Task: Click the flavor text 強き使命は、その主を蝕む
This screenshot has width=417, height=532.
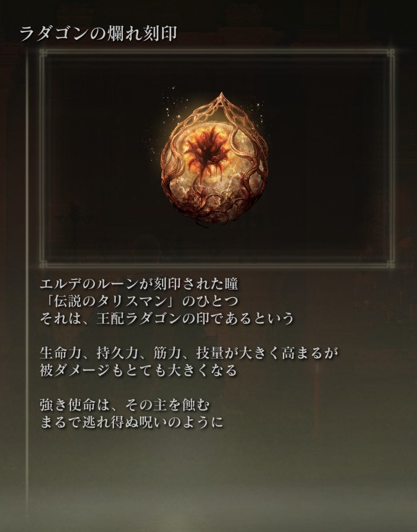Action: [x=125, y=405]
